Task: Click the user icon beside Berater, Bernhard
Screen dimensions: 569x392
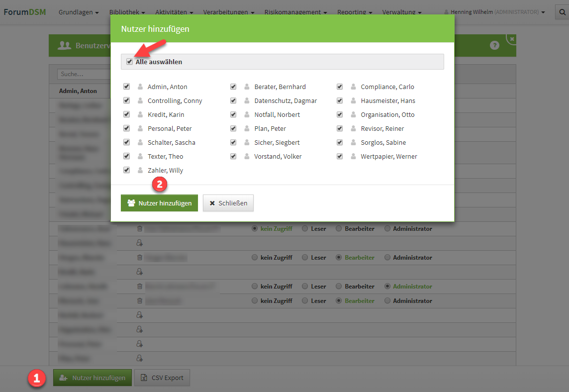Action: (x=247, y=87)
